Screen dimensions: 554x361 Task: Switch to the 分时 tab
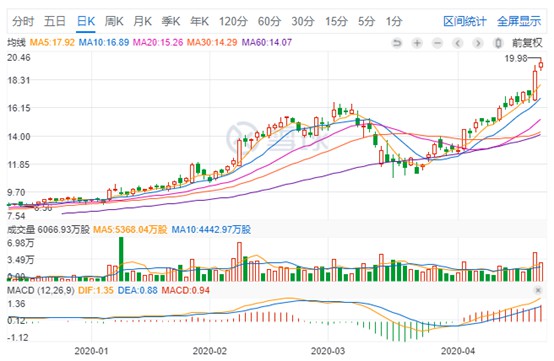coord(23,21)
